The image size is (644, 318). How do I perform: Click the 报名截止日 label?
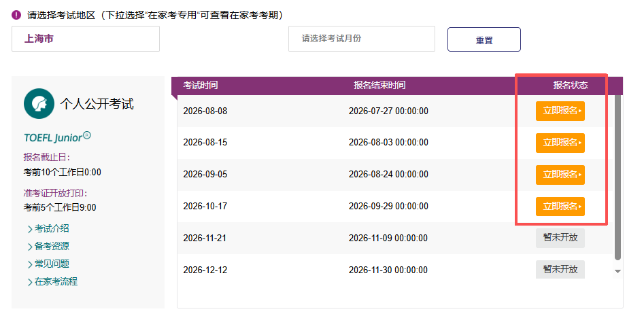[47, 157]
